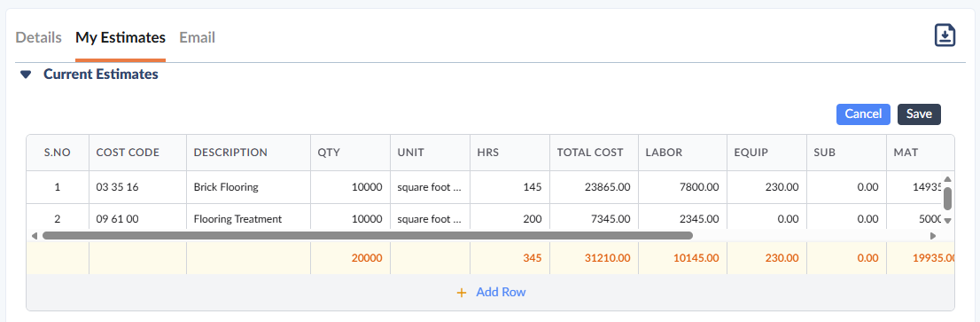Click the vertical scrollbar thumb in table
Image resolution: width=980 pixels, height=322 pixels.
(947, 198)
